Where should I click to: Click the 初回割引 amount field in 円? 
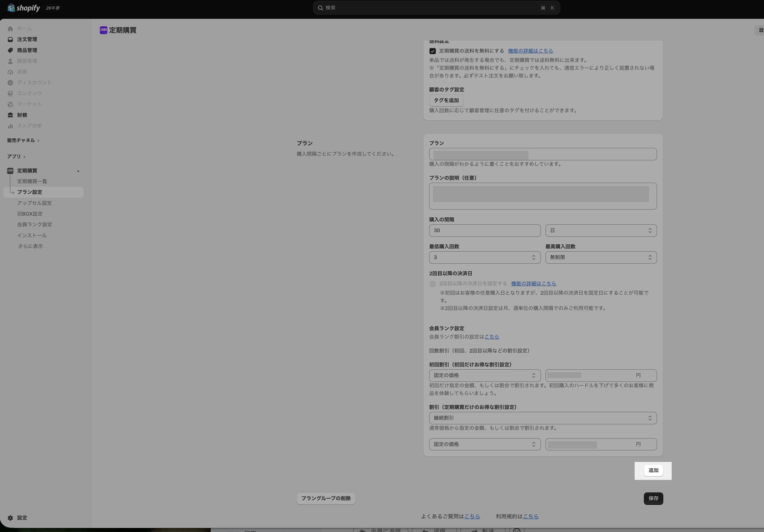(x=601, y=375)
